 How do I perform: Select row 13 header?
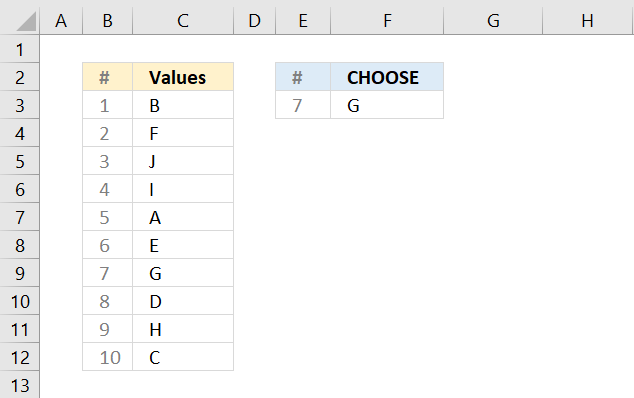19,385
